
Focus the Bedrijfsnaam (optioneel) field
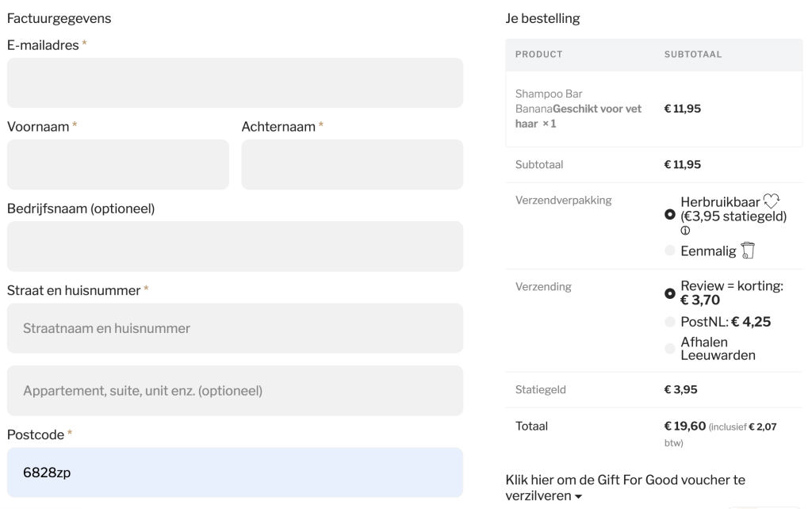235,247
